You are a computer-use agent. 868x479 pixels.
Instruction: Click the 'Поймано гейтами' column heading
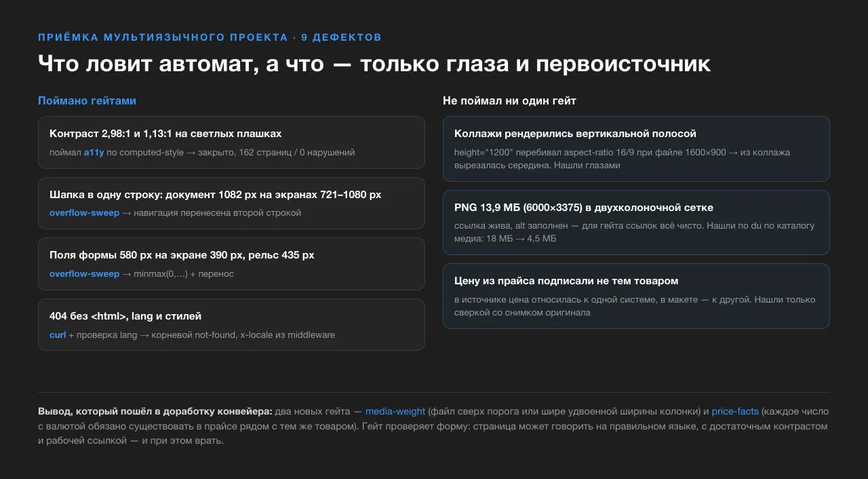87,101
